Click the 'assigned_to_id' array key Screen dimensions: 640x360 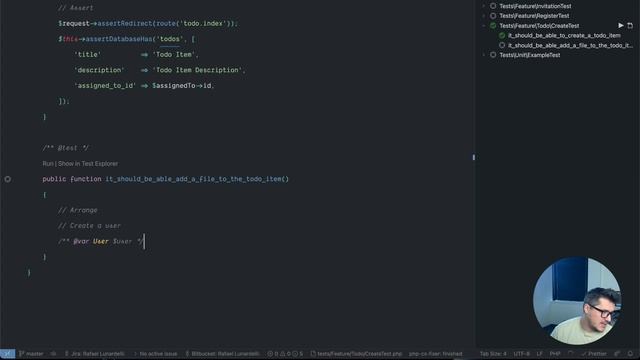105,86
